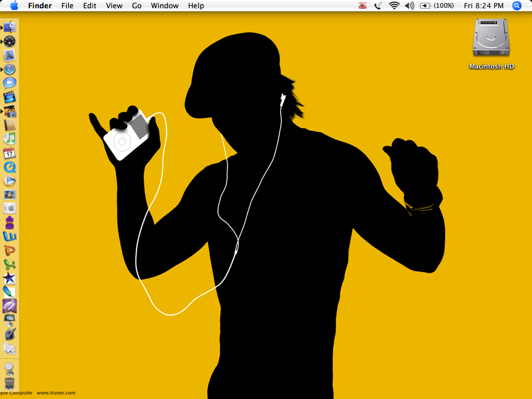Screen dimensions: 532x399
Task: Launch Keynote podium icon in Dock
Action: [9, 320]
